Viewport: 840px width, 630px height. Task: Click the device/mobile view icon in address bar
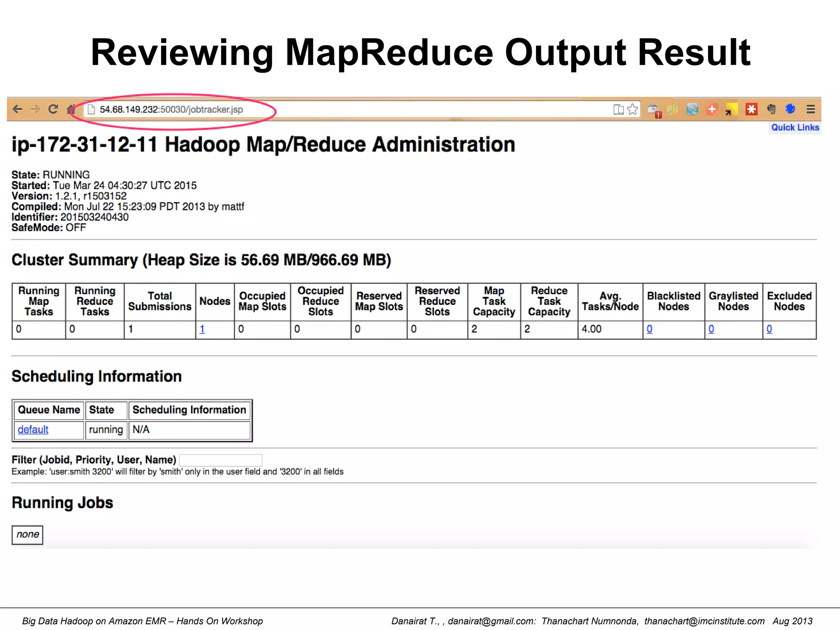pyautogui.click(x=618, y=110)
